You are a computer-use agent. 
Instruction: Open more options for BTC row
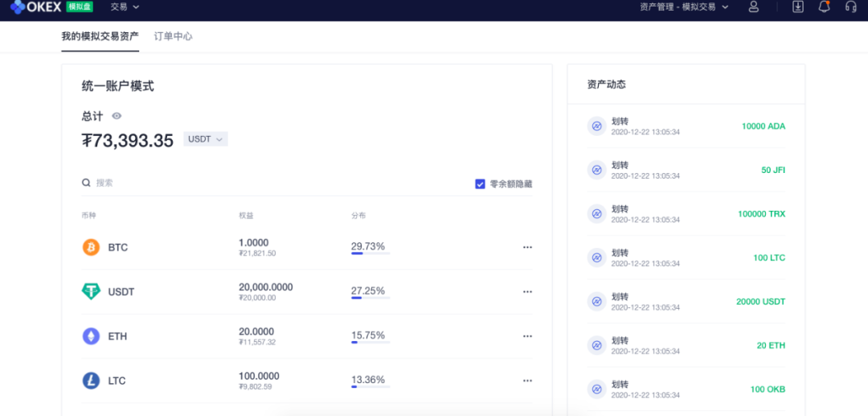point(527,247)
